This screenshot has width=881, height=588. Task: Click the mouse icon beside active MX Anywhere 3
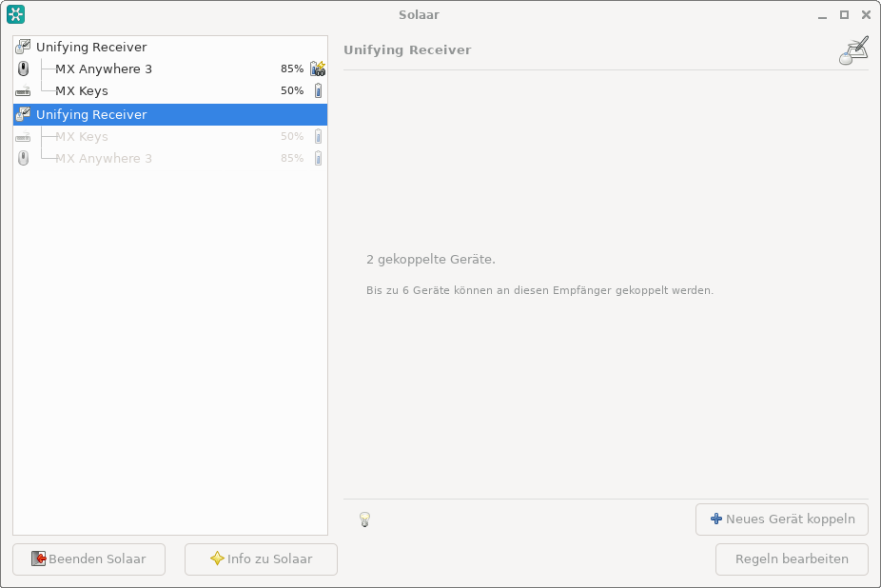point(24,69)
